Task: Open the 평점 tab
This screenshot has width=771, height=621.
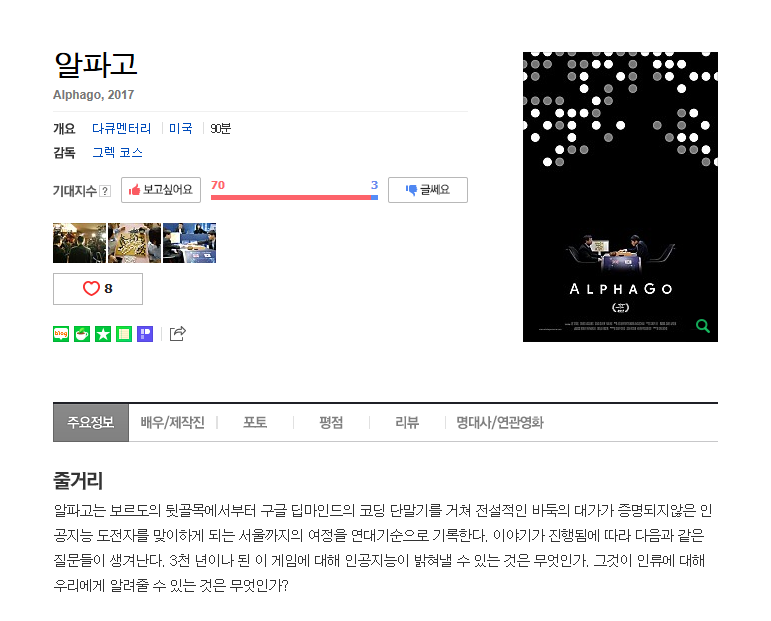Action: point(331,422)
